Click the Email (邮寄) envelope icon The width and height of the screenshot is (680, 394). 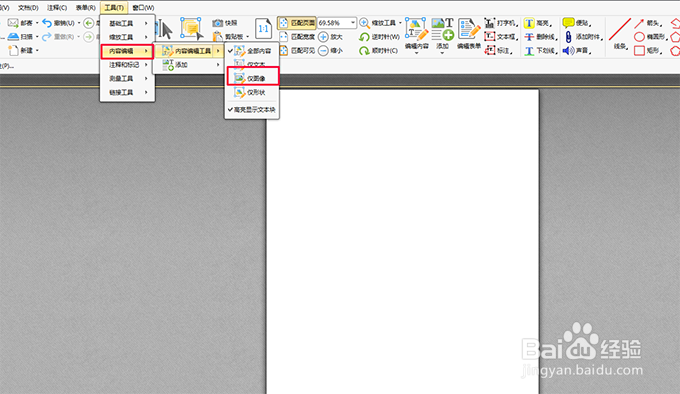point(13,23)
